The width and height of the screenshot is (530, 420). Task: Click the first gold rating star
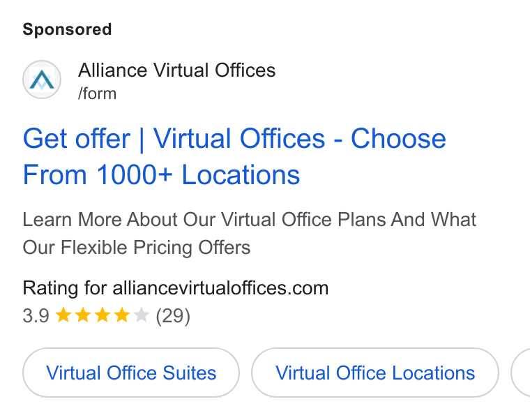63,315
